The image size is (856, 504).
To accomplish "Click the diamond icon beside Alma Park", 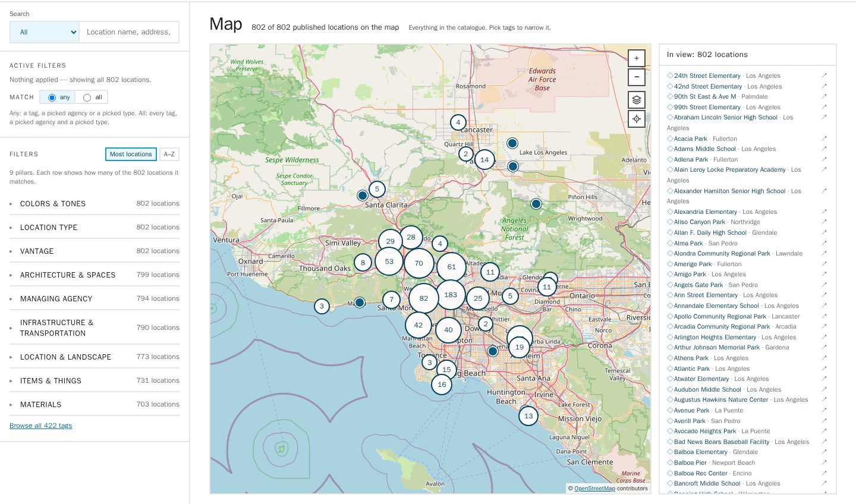I will 670,243.
